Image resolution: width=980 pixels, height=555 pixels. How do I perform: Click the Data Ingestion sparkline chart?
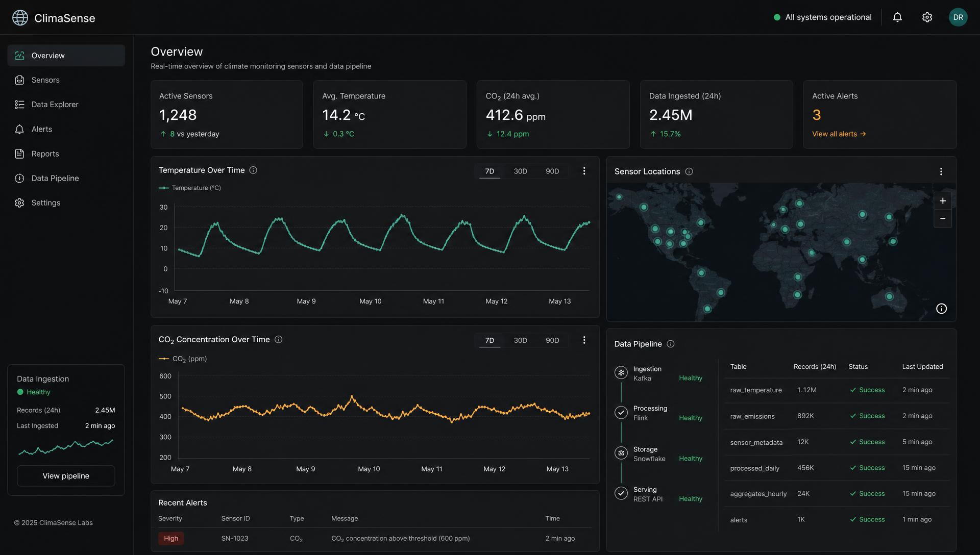(66, 447)
